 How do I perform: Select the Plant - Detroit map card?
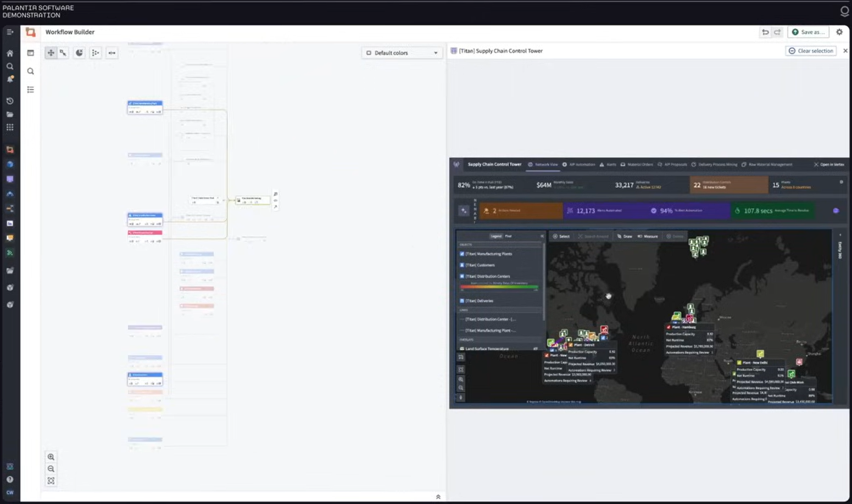592,357
